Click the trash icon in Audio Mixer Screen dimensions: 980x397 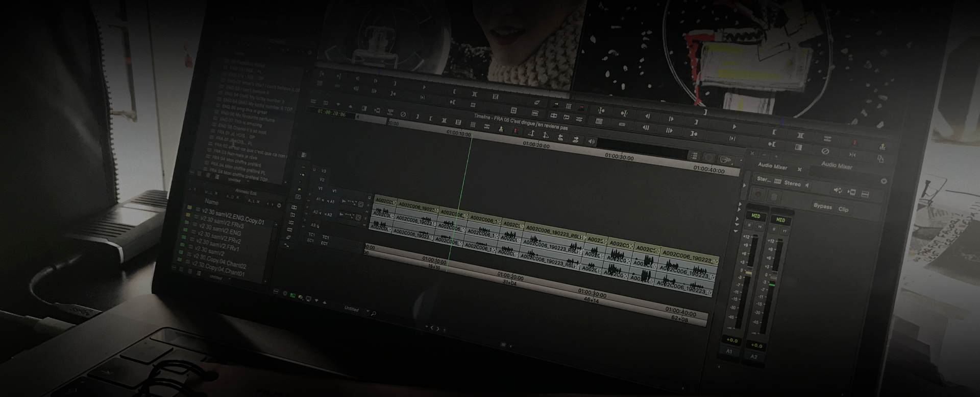click(774, 197)
